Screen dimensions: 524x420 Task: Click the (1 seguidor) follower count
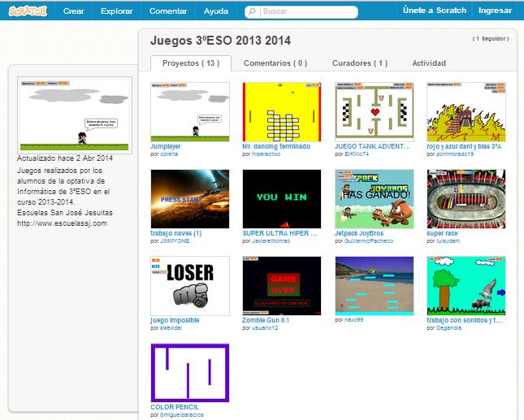[491, 39]
